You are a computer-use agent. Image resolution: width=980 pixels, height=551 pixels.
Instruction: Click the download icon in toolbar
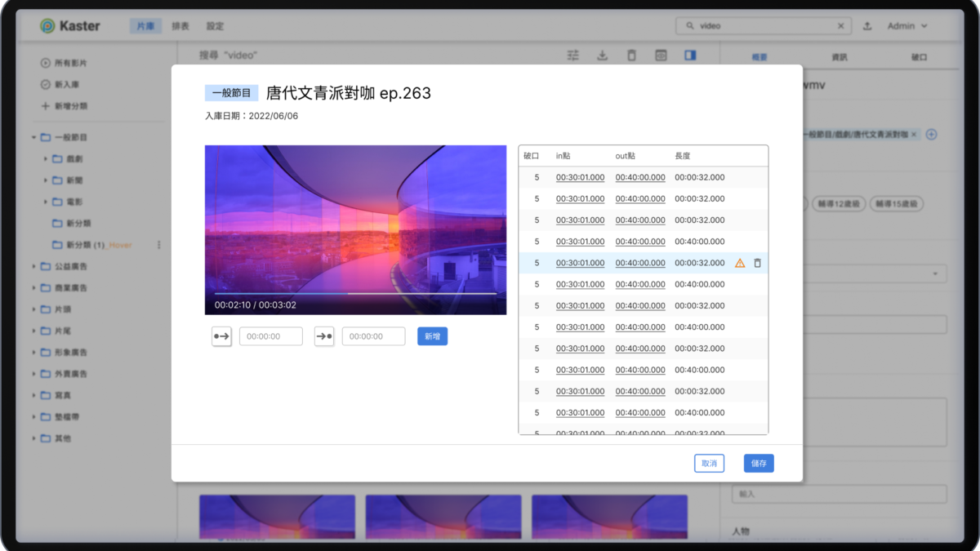(x=603, y=56)
